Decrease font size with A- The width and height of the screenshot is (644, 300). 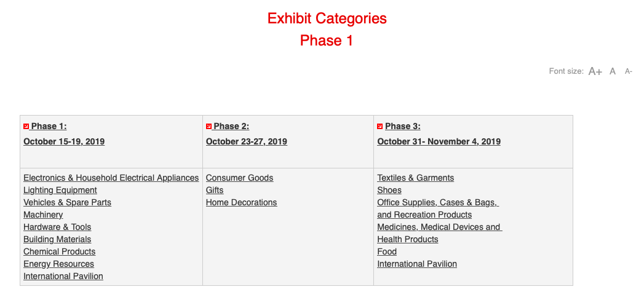coord(629,71)
